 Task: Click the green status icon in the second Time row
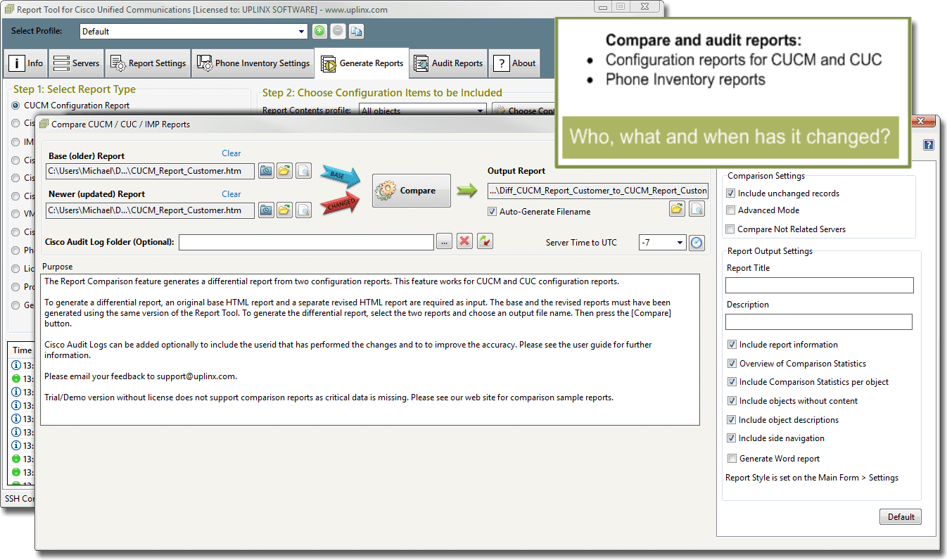click(18, 378)
